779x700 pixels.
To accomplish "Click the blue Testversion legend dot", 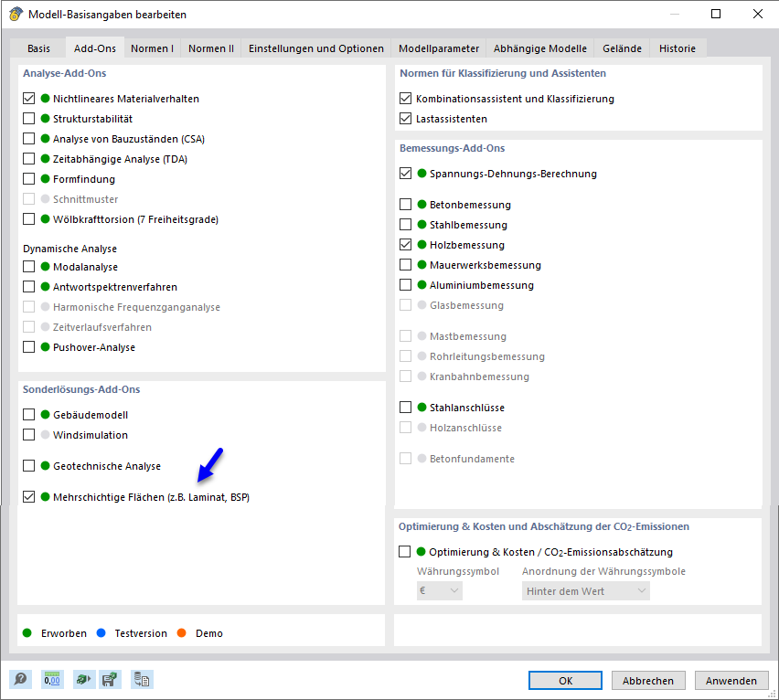I will pyautogui.click(x=100, y=632).
